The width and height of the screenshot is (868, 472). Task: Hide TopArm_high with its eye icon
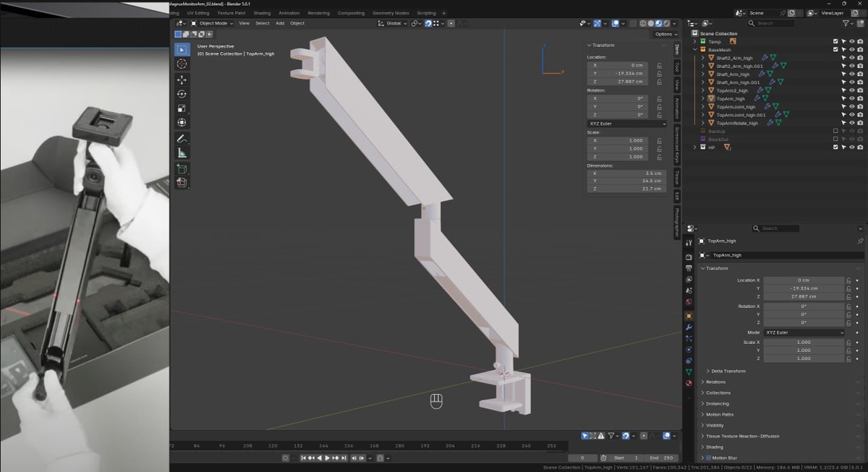coord(851,98)
